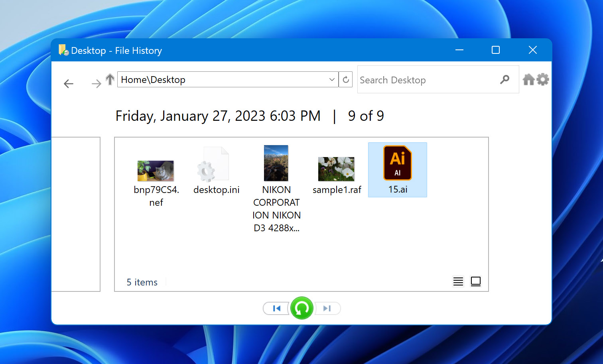This screenshot has width=603, height=364.
Task: Minimize the File History window
Action: click(x=459, y=50)
